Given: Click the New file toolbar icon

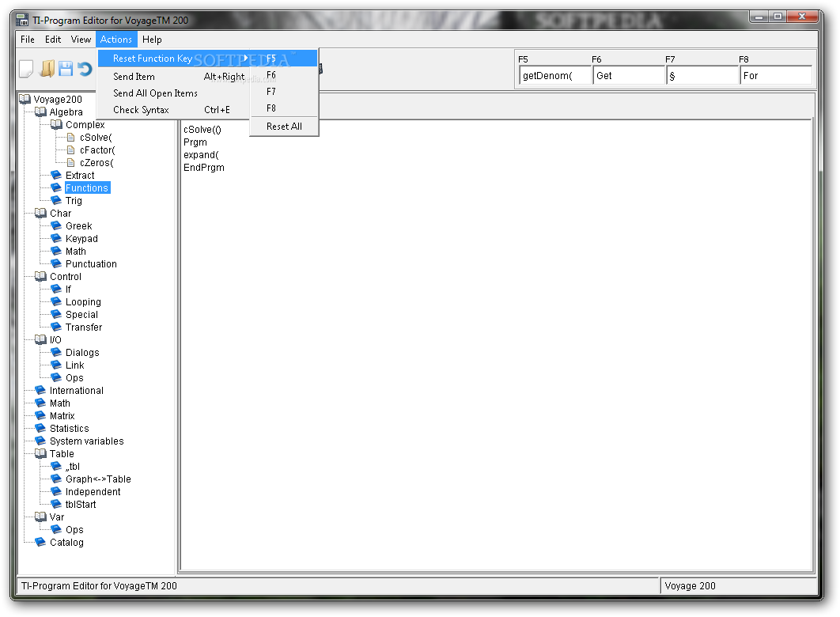Looking at the screenshot, I should [x=26, y=69].
